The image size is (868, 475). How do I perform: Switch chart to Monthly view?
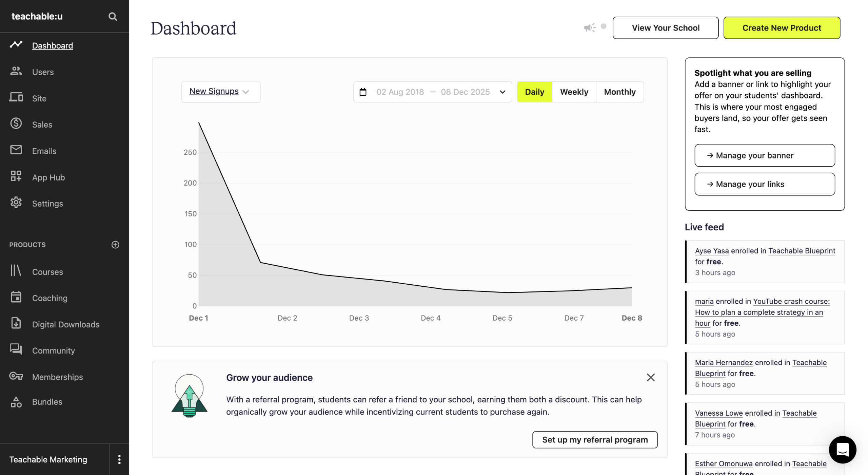tap(619, 92)
